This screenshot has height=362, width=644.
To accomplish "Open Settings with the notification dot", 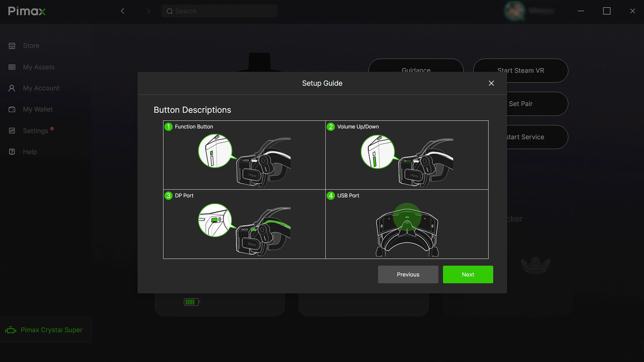I will click(12, 131).
